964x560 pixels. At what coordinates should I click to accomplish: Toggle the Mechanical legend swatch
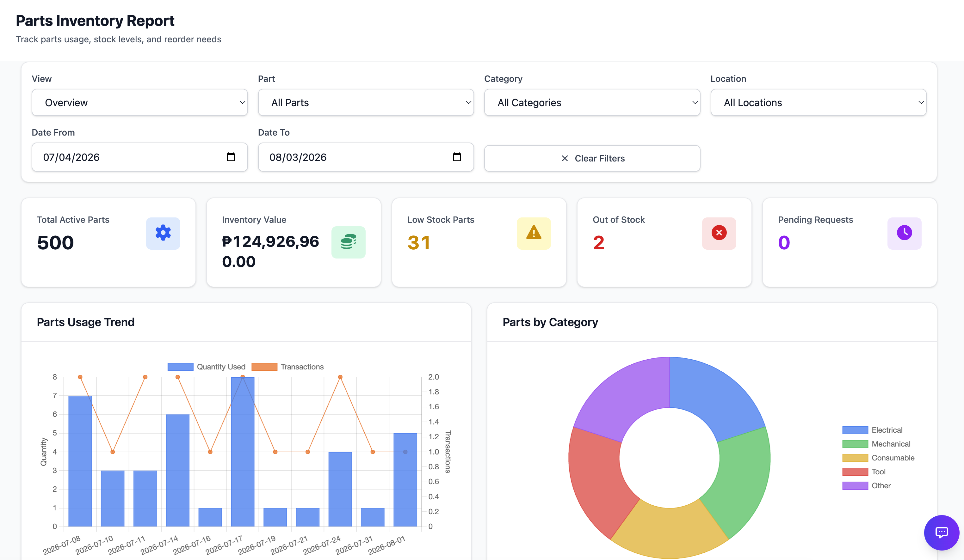[x=855, y=444]
